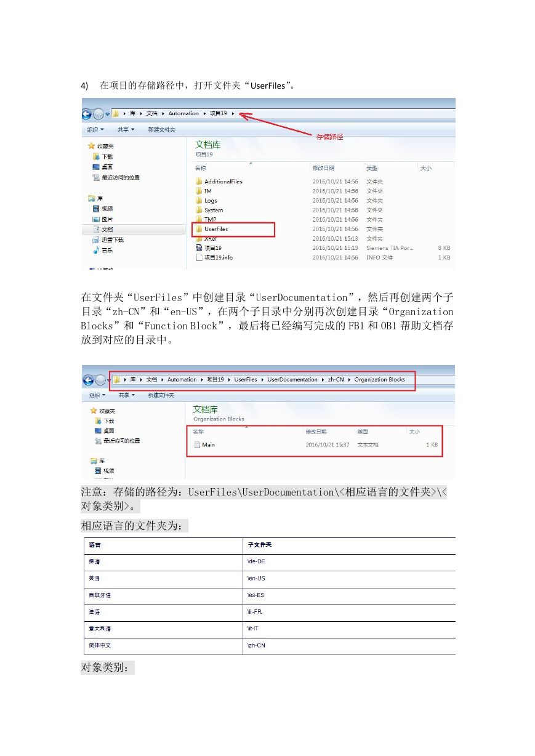
Task: Open 最近访问的位置 in the Organization Blocks window
Action: 117,441
